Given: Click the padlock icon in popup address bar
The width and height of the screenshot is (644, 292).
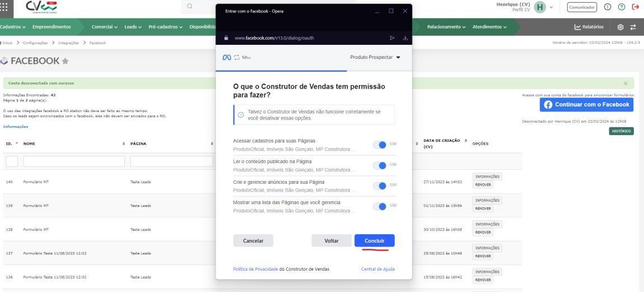Looking at the screenshot, I should (226, 38).
